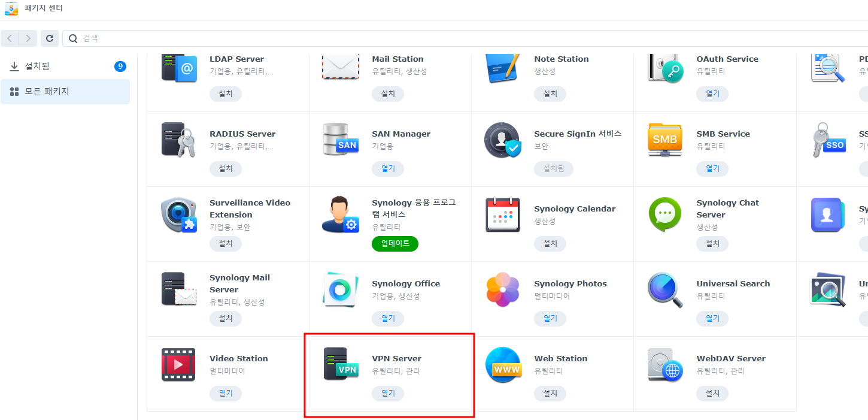Open the 설치됨 (Installed) sidebar section

[x=65, y=66]
